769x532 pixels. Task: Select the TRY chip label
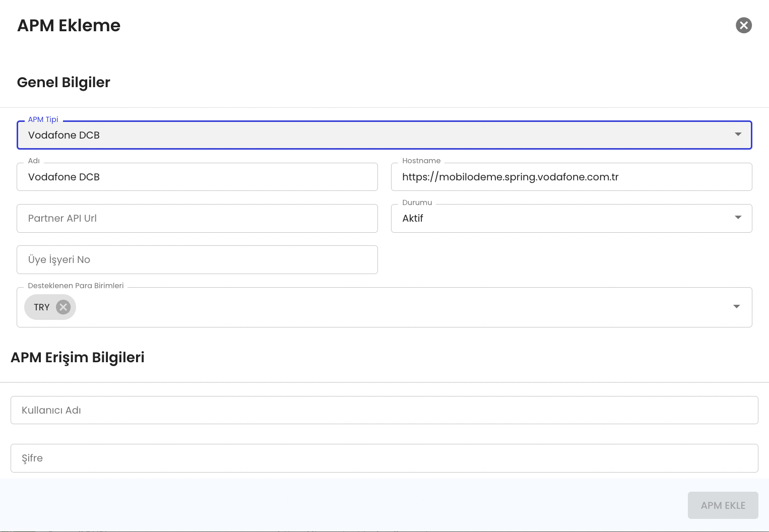tap(42, 307)
